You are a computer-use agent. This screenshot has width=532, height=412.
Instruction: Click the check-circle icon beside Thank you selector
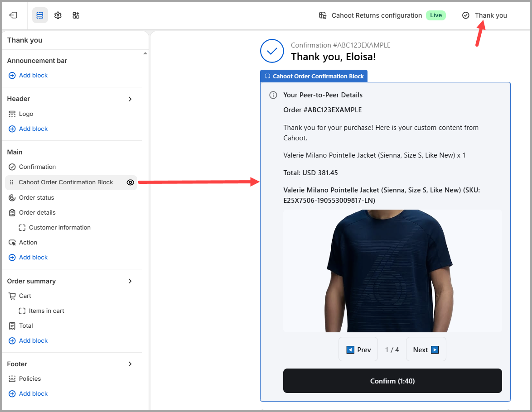pos(466,15)
